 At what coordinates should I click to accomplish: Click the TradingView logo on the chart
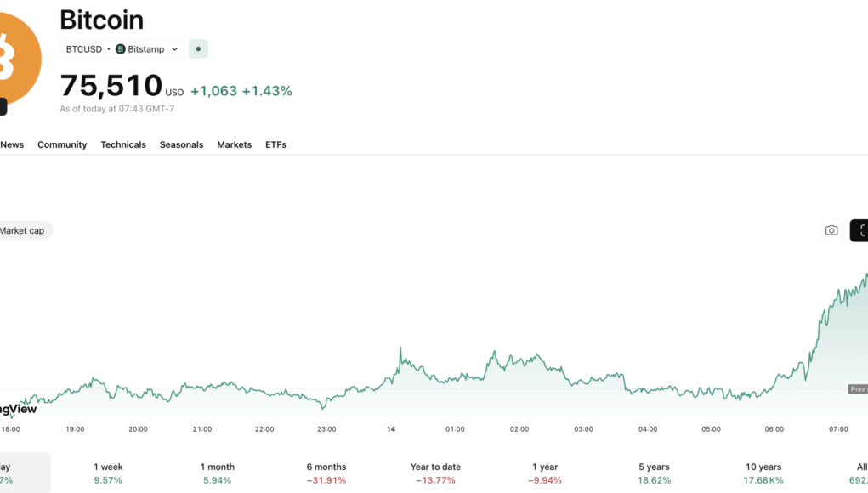pos(18,409)
